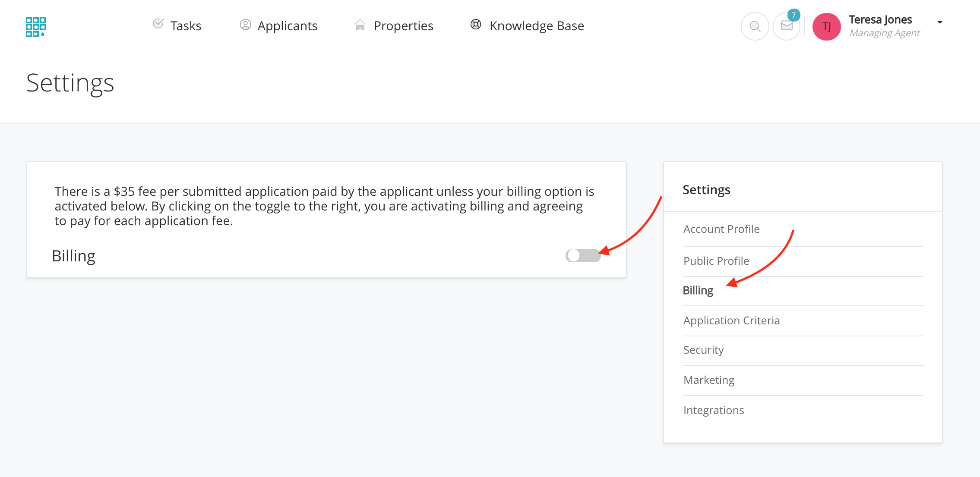Screen dimensions: 980x477
Task: Open Account Profile settings
Action: (x=721, y=229)
